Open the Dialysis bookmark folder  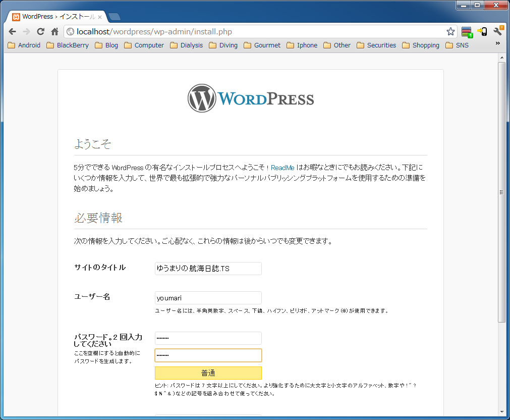(187, 45)
